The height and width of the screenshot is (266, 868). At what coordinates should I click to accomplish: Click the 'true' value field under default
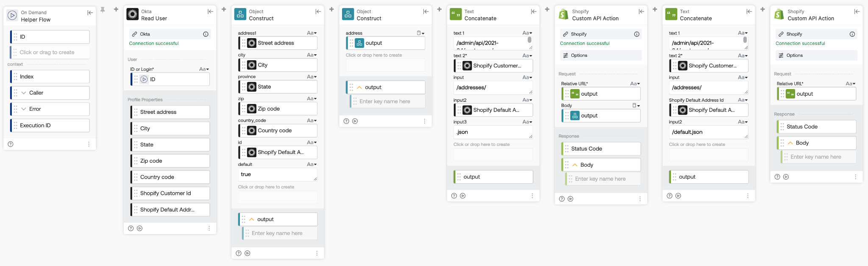278,174
